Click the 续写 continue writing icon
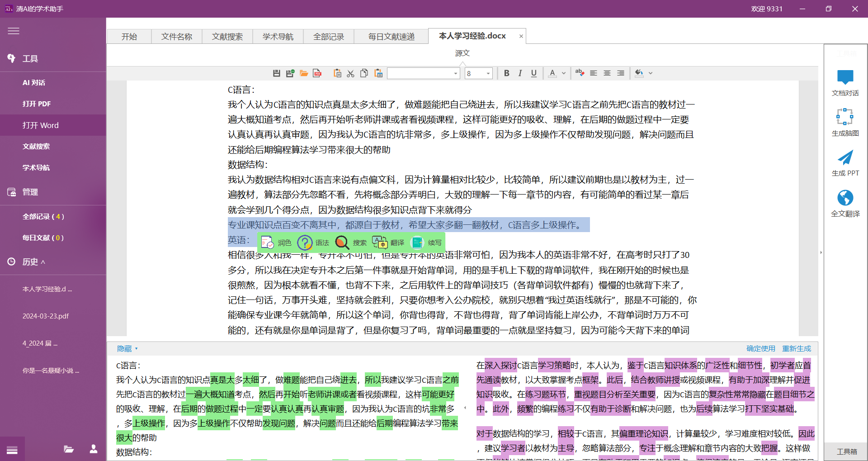 417,243
